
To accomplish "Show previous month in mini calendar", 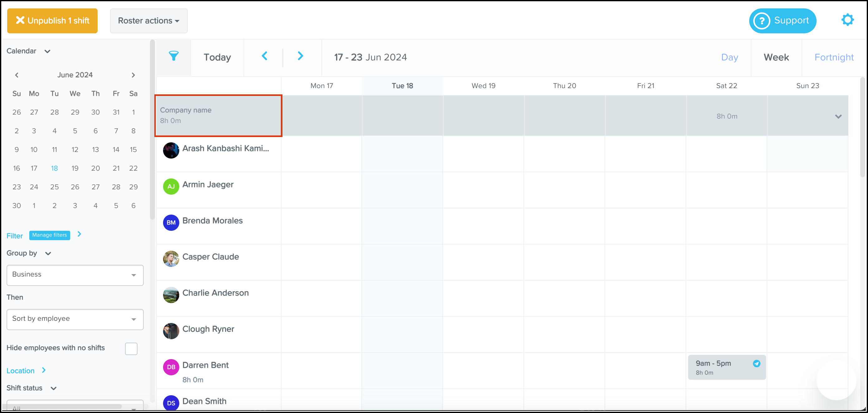I will [17, 75].
